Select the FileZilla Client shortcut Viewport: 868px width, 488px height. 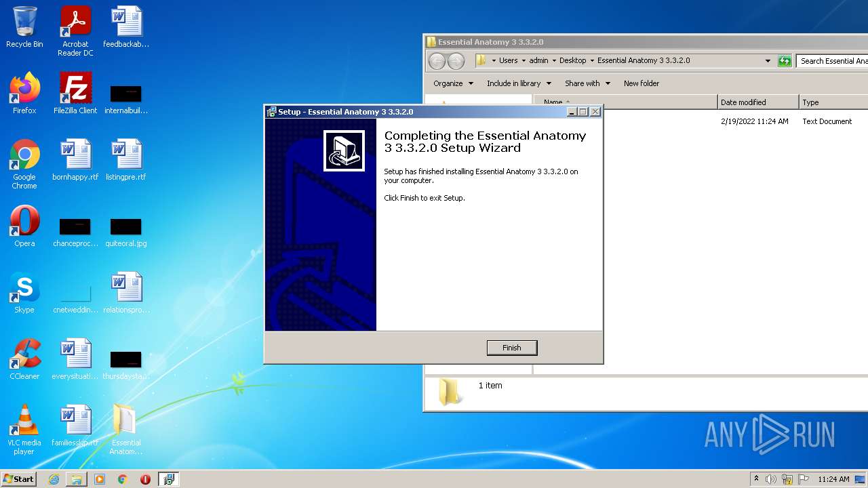click(75, 94)
